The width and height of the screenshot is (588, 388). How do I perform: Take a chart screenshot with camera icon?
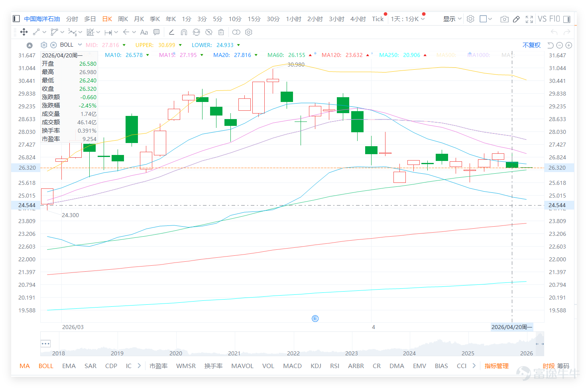pos(504,19)
